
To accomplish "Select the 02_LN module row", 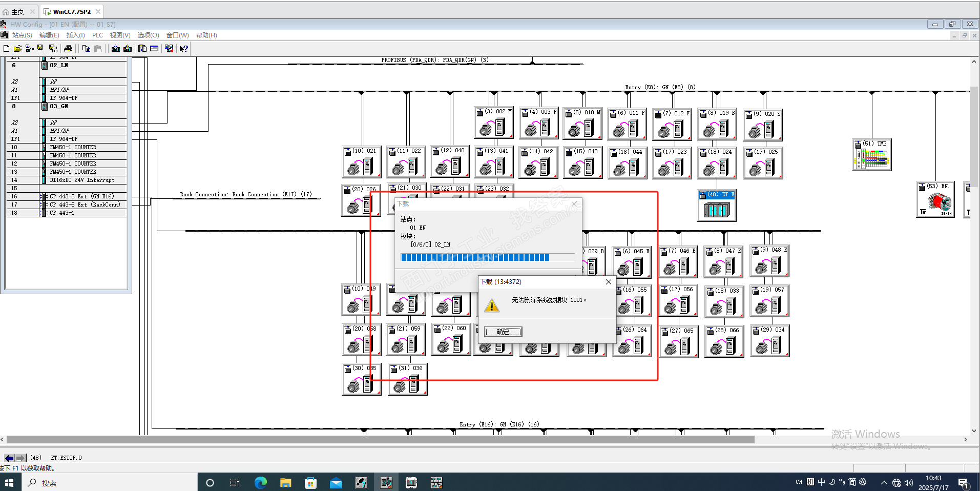I will point(66,66).
